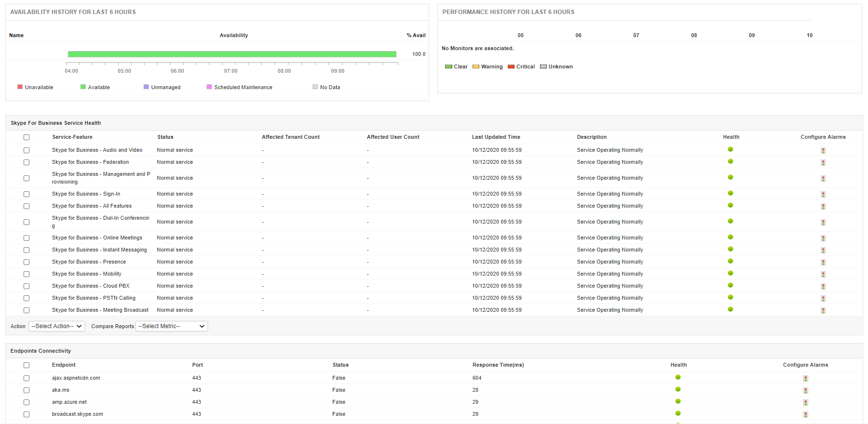This screenshot has height=424, width=868.
Task: Select the PSTN Calling row checkbox
Action: (26, 298)
